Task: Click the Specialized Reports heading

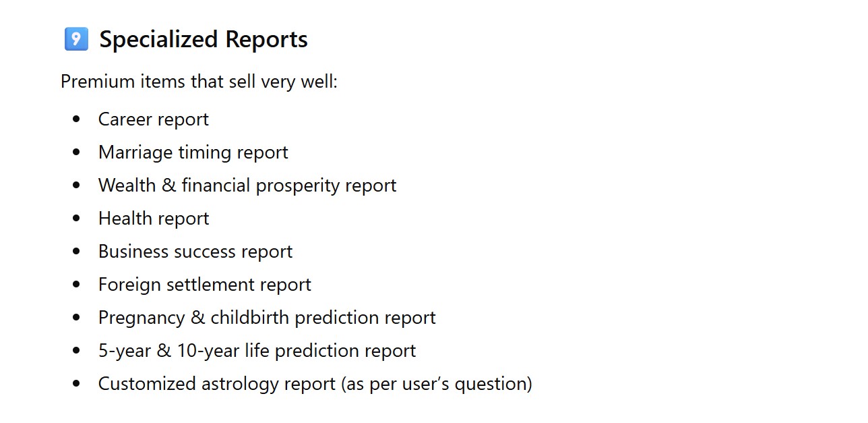Action: click(x=203, y=40)
